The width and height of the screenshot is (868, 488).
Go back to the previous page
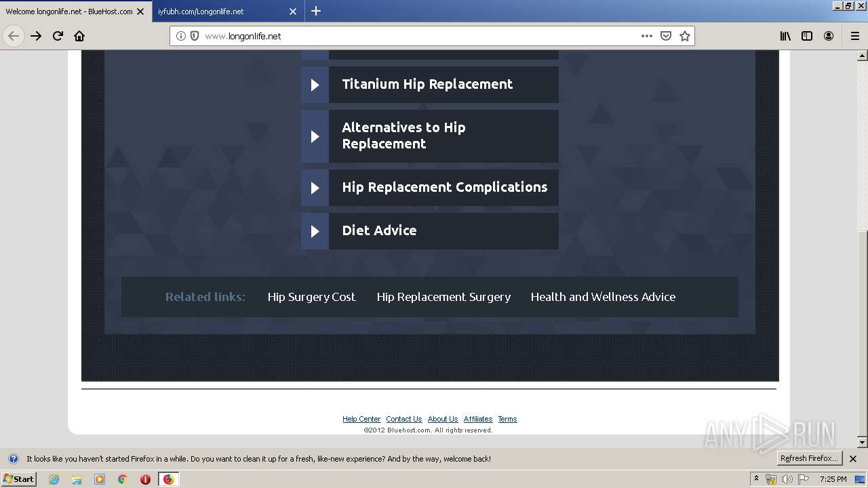click(14, 36)
